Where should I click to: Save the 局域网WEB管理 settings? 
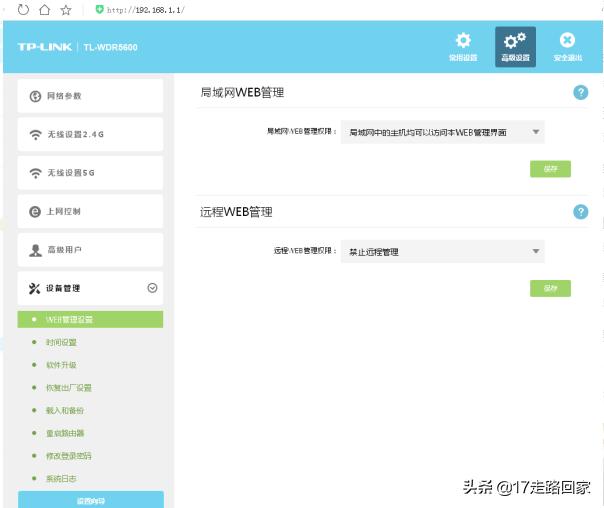[550, 169]
